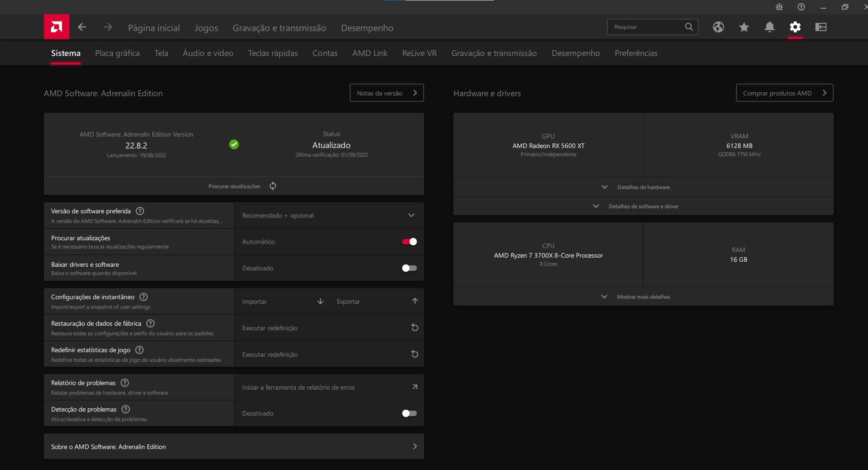The height and width of the screenshot is (470, 868).
Task: Switch to Placa gráfica tab
Action: [x=117, y=53]
